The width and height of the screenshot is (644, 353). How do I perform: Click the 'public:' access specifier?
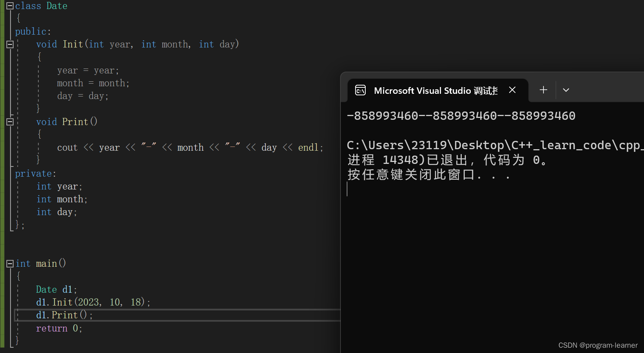click(33, 32)
